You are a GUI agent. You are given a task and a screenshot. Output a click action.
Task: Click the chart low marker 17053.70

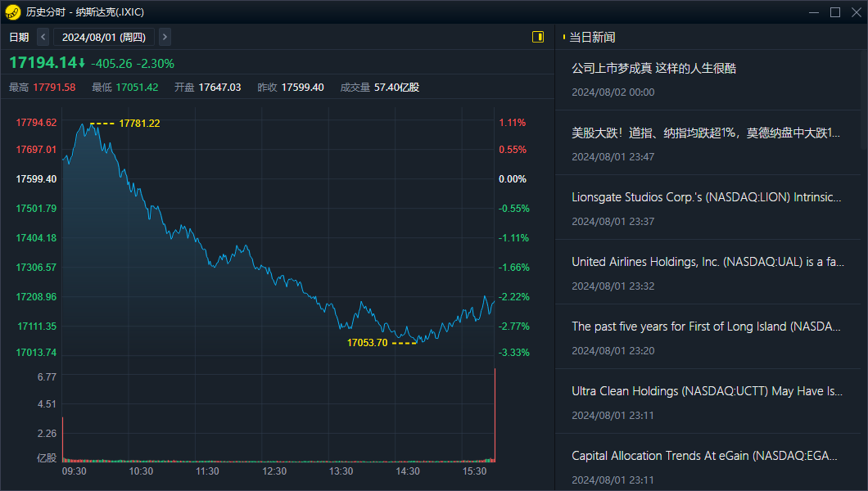(x=367, y=343)
